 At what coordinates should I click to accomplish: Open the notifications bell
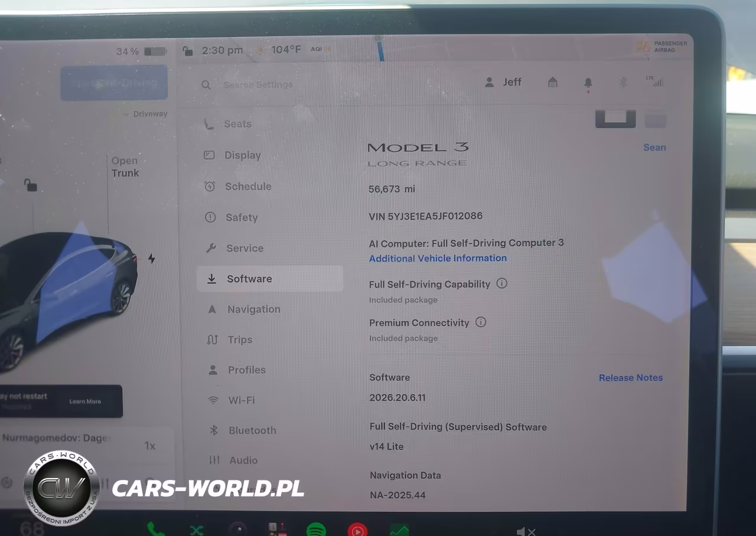tap(588, 83)
